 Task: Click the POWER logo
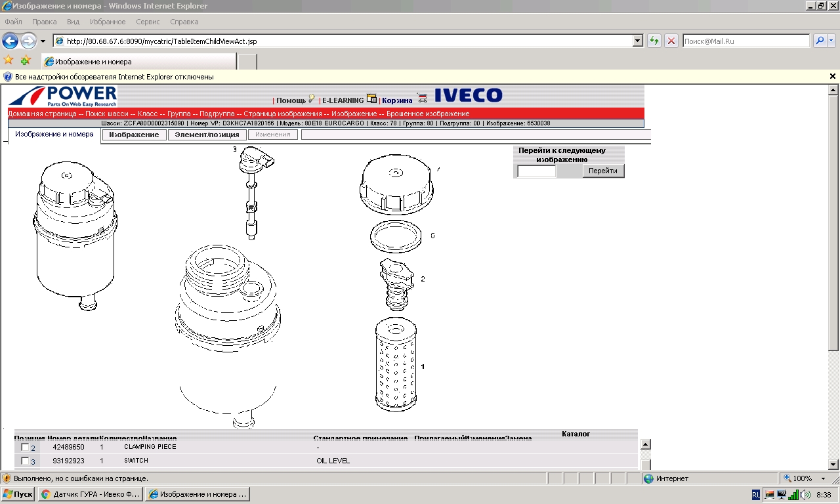pos(62,96)
